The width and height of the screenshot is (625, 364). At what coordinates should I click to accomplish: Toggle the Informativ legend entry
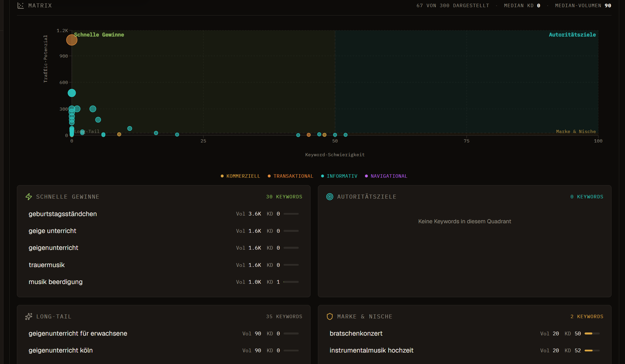pos(339,176)
